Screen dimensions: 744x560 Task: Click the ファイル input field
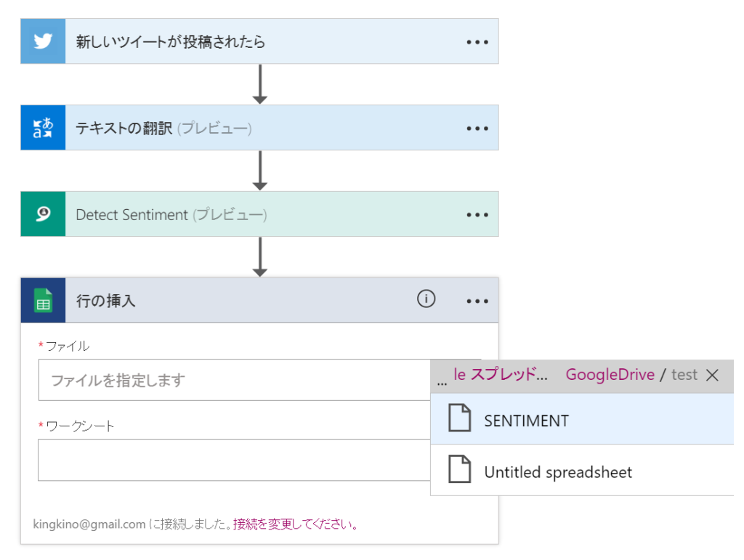(x=232, y=380)
